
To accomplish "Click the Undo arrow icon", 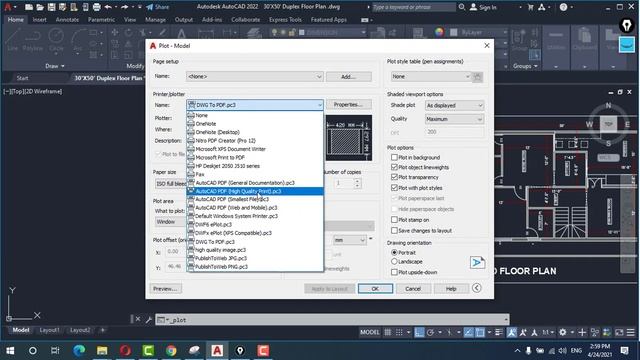I will pyautogui.click(x=108, y=7).
